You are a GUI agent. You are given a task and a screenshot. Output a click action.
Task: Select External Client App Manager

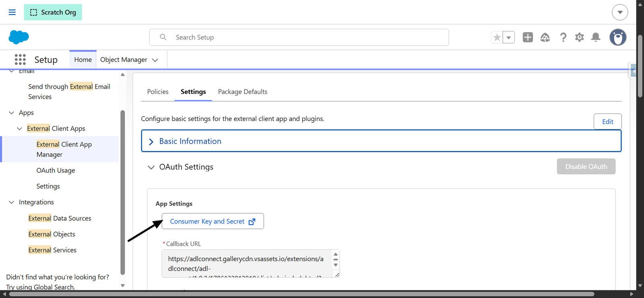pyautogui.click(x=64, y=149)
